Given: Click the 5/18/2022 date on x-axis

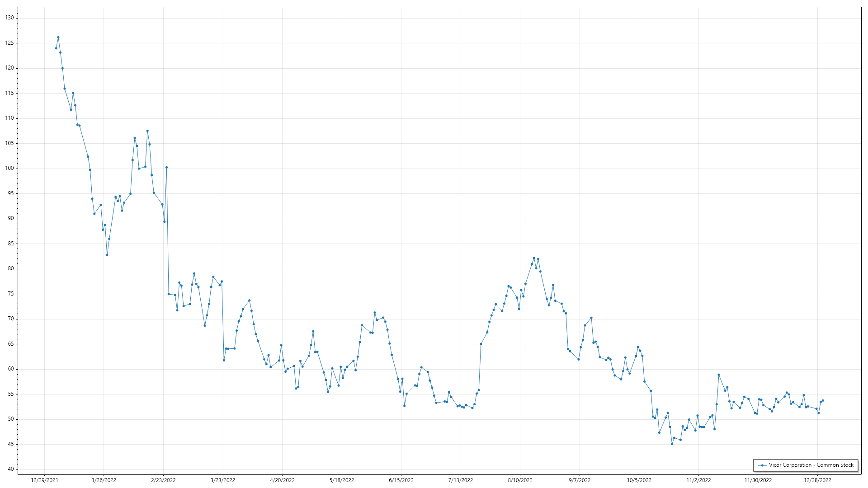Looking at the screenshot, I should [342, 480].
